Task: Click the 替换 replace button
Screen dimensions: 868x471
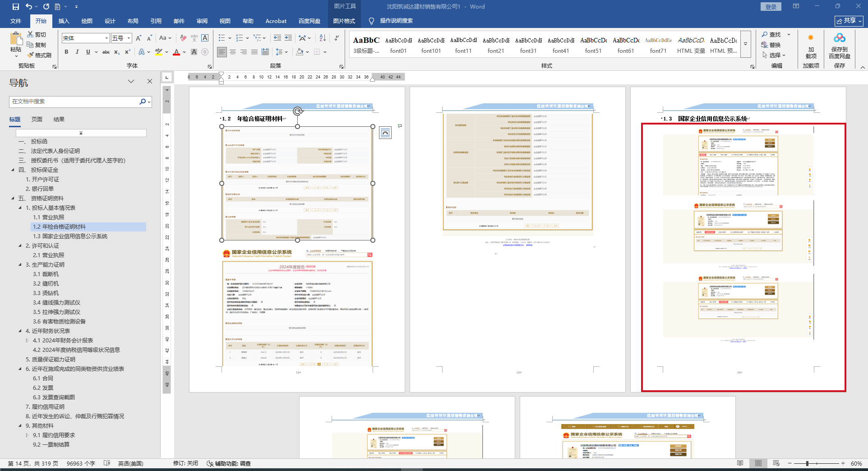Action: 771,45
